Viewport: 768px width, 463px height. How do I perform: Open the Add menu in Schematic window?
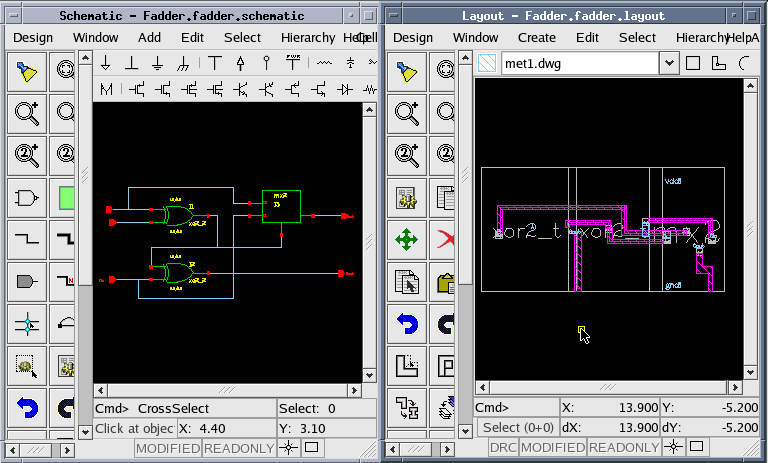point(149,37)
